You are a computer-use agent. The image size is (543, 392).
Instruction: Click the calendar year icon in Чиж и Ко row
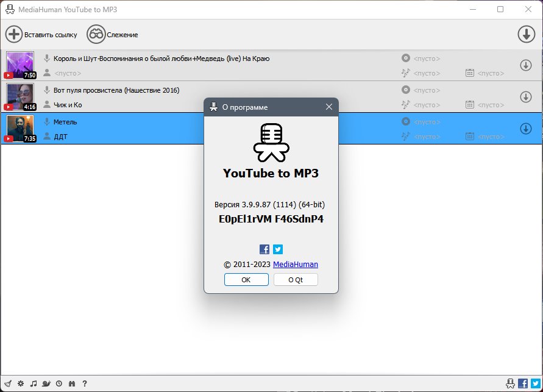tap(470, 105)
